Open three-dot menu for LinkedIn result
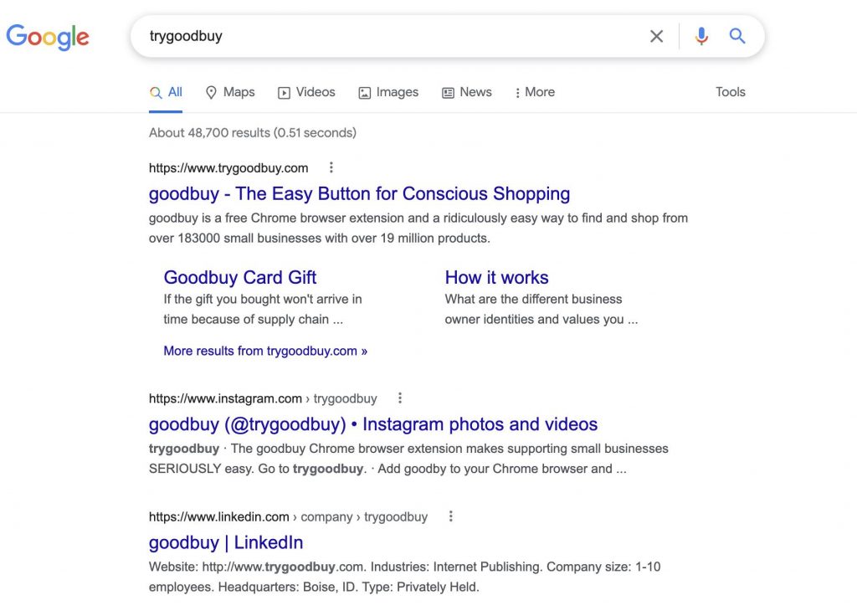This screenshot has height=616, width=857. pyautogui.click(x=451, y=516)
